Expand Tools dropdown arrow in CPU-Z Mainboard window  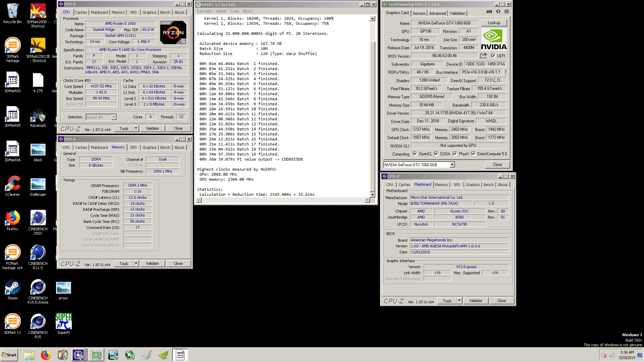[x=459, y=301]
